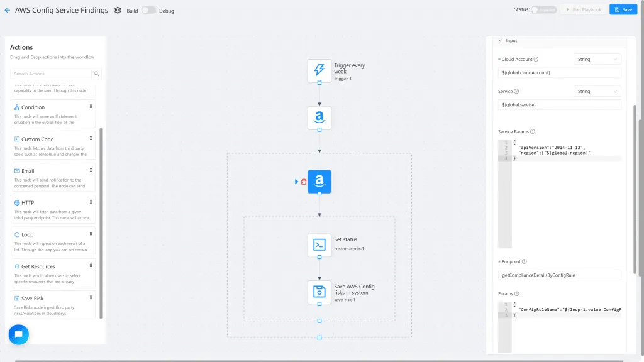644x362 pixels.
Task: Delete the selected AWS node with trash icon
Action: pyautogui.click(x=304, y=182)
